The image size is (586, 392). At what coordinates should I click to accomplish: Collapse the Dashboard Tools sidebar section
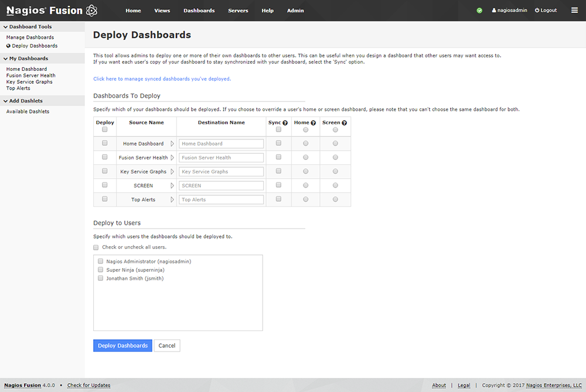tap(5, 27)
